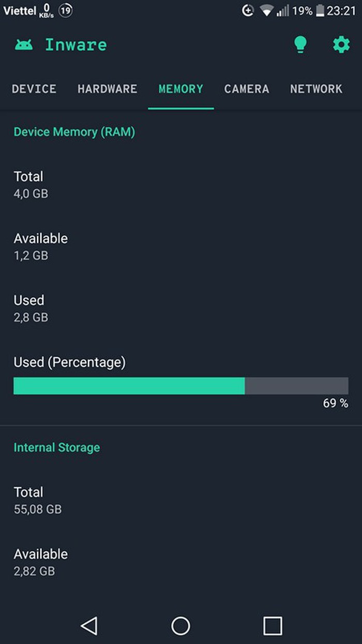This screenshot has width=362, height=644.
Task: Click the RAM used percentage bar
Action: pyautogui.click(x=181, y=386)
